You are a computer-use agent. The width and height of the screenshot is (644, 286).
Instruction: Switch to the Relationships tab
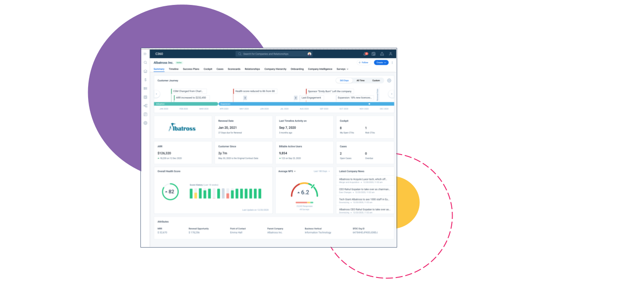pos(252,69)
